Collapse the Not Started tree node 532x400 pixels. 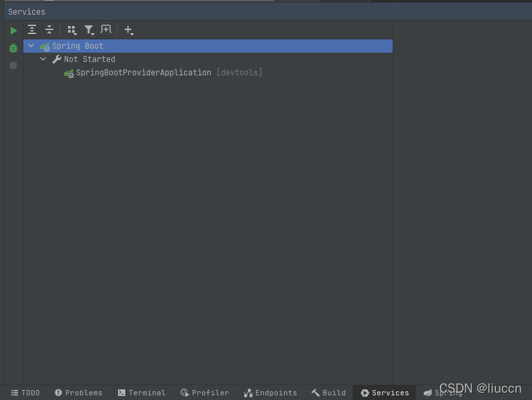coord(43,59)
